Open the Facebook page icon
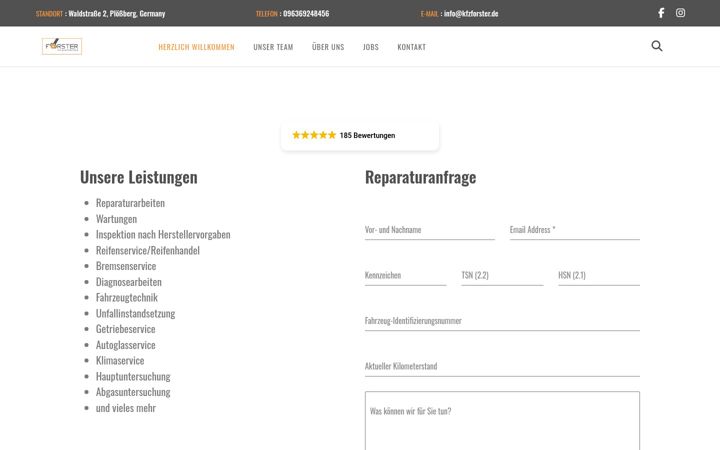 click(x=661, y=13)
